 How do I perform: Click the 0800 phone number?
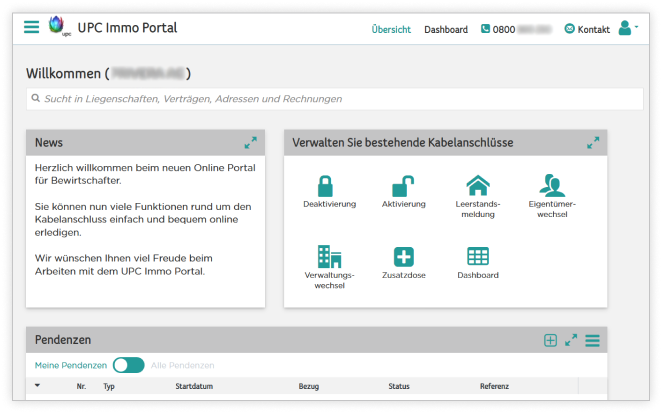click(522, 29)
